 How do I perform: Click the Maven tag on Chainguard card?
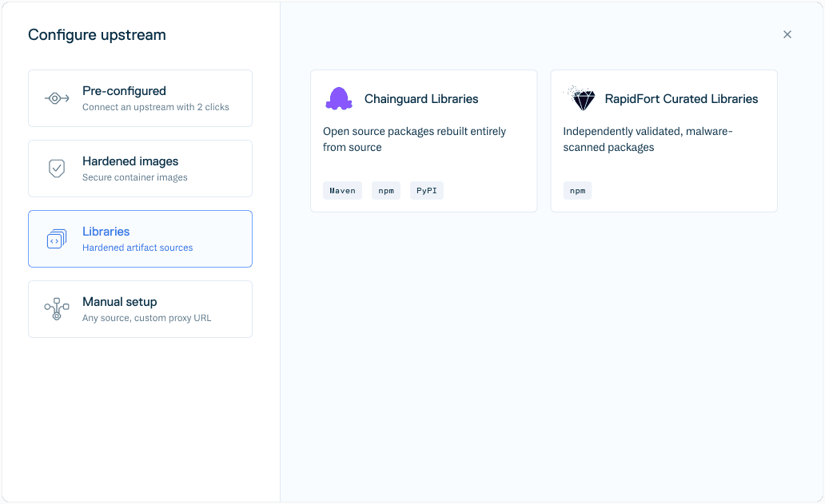342,191
